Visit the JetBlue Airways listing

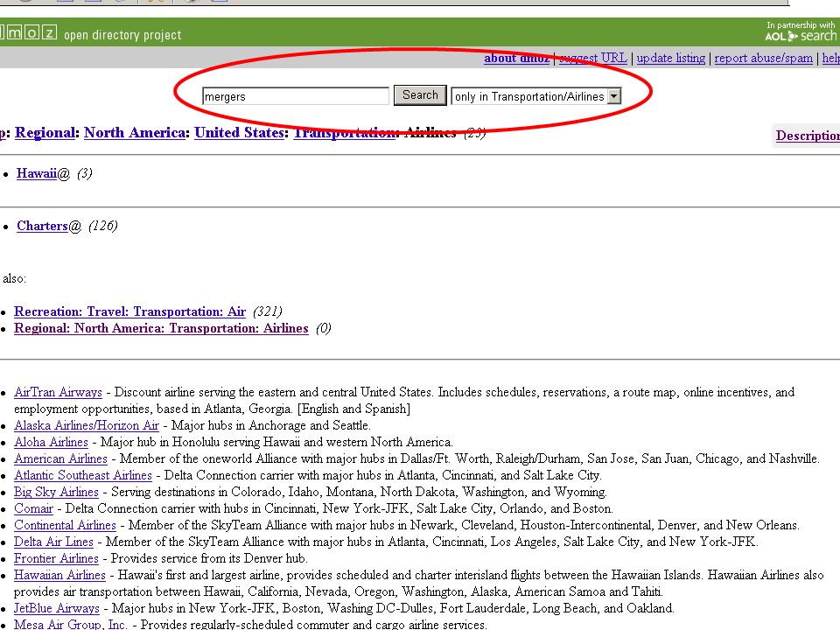57,608
